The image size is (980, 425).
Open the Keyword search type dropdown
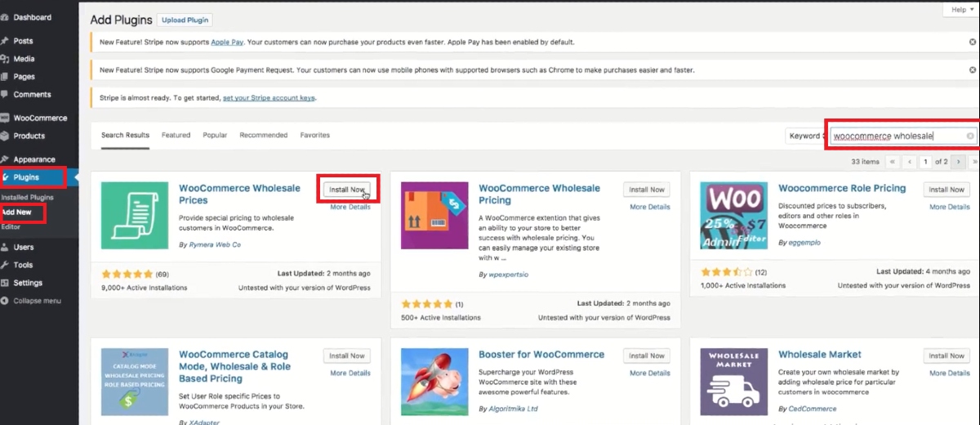[805, 136]
